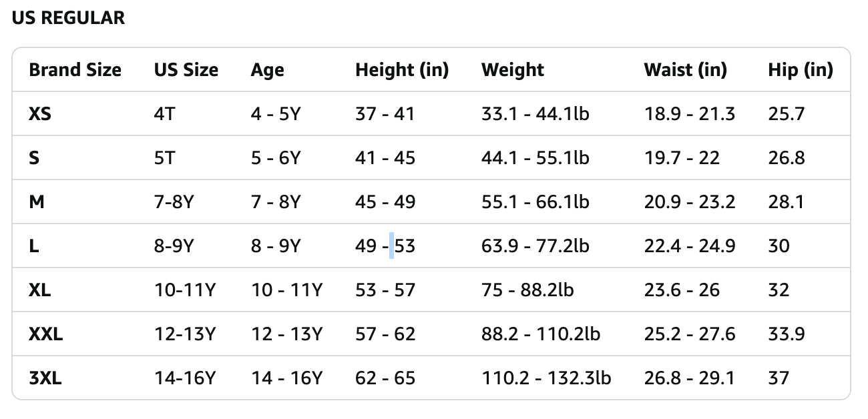
Task: Select the 33.9 hip measurement cell
Action: click(786, 334)
